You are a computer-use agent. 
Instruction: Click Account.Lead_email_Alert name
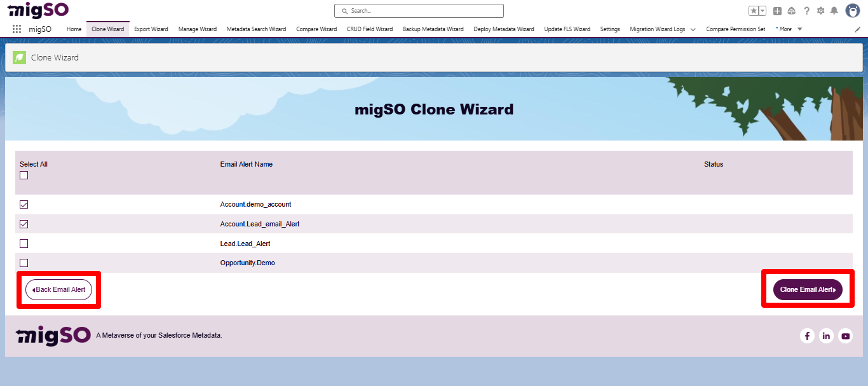coord(260,224)
